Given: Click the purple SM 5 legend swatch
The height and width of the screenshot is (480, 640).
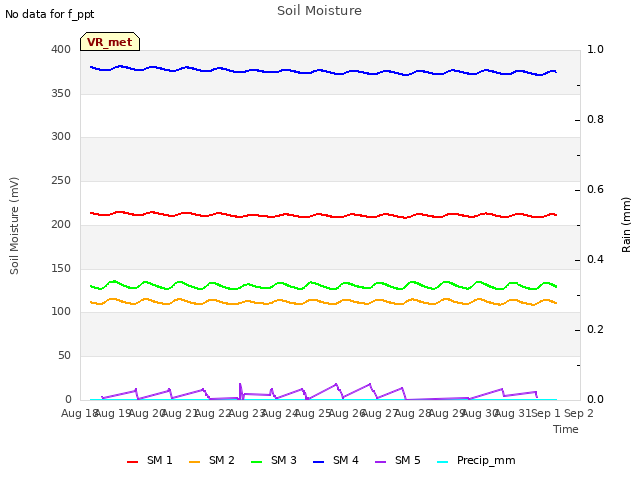Looking at the screenshot, I should [x=381, y=462].
